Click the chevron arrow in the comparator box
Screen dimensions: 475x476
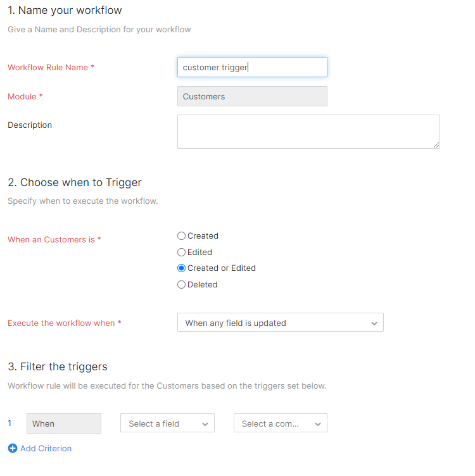[318, 424]
